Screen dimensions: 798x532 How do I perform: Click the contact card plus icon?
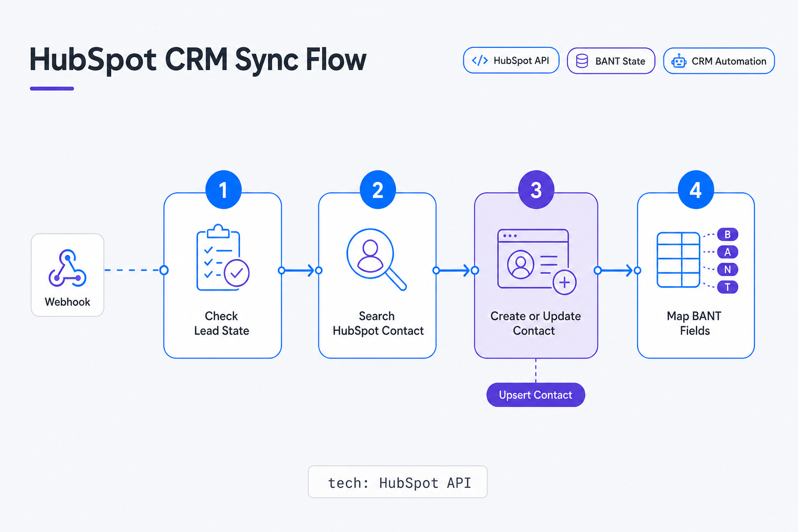536,261
